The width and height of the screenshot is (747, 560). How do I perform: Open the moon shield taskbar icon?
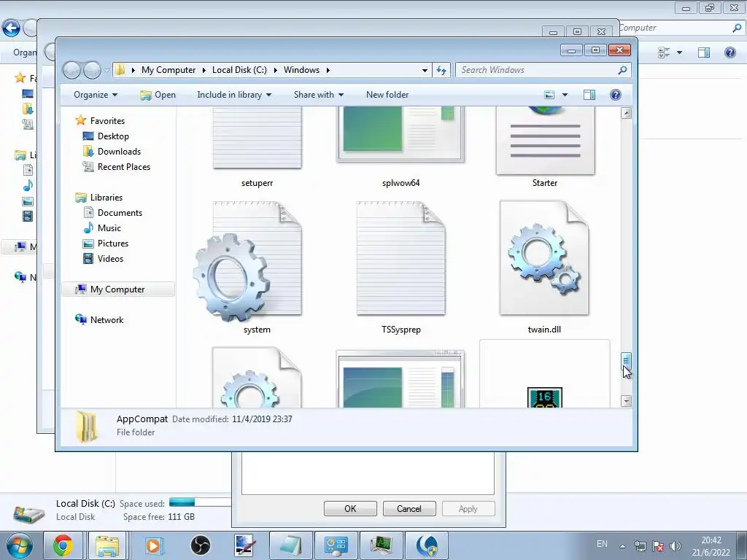pyautogui.click(x=426, y=545)
